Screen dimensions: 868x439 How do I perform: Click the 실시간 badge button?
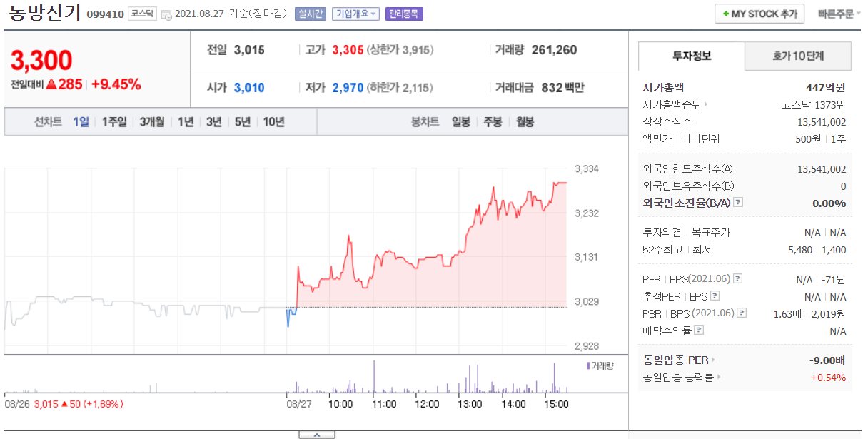point(310,14)
